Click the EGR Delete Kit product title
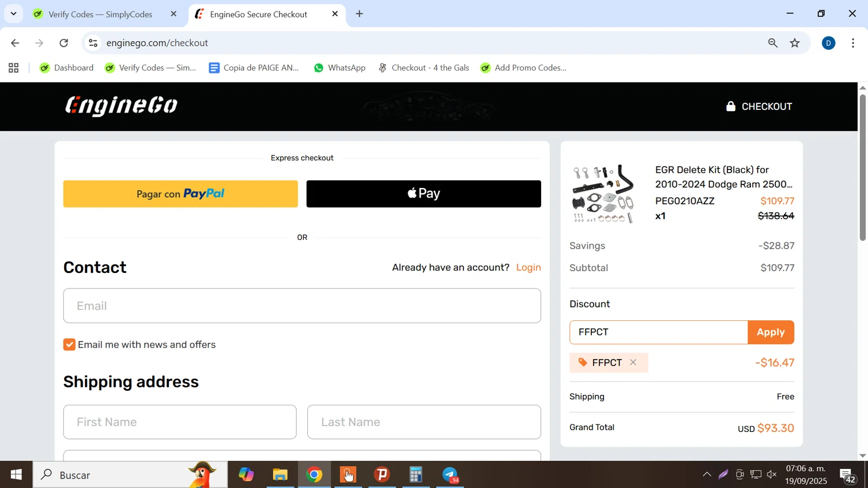Screen dimensions: 868x488 coord(724,177)
